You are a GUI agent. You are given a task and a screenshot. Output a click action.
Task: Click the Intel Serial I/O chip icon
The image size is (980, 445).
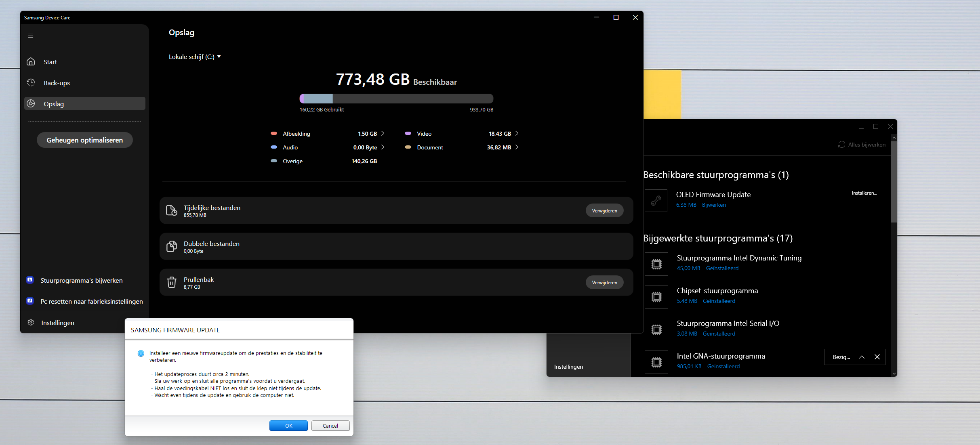click(x=656, y=330)
